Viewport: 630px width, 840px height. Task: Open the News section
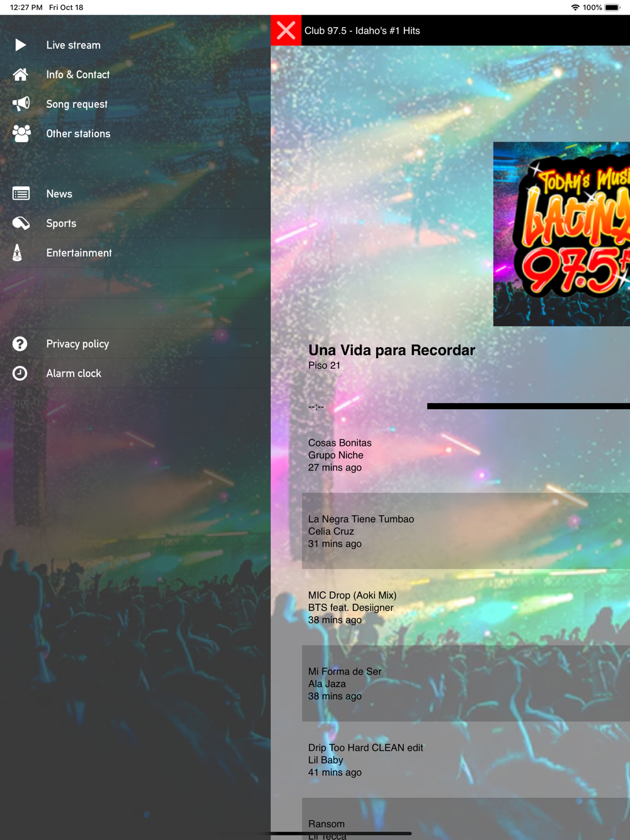(x=135, y=194)
